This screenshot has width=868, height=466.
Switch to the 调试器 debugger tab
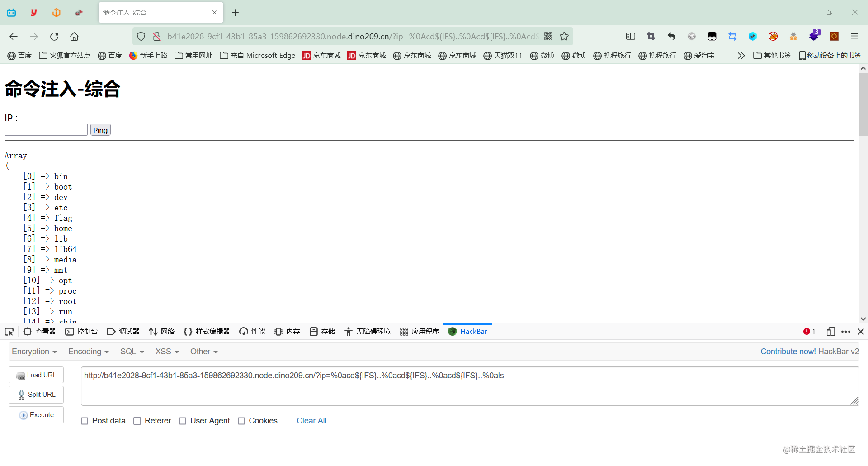[x=123, y=332]
